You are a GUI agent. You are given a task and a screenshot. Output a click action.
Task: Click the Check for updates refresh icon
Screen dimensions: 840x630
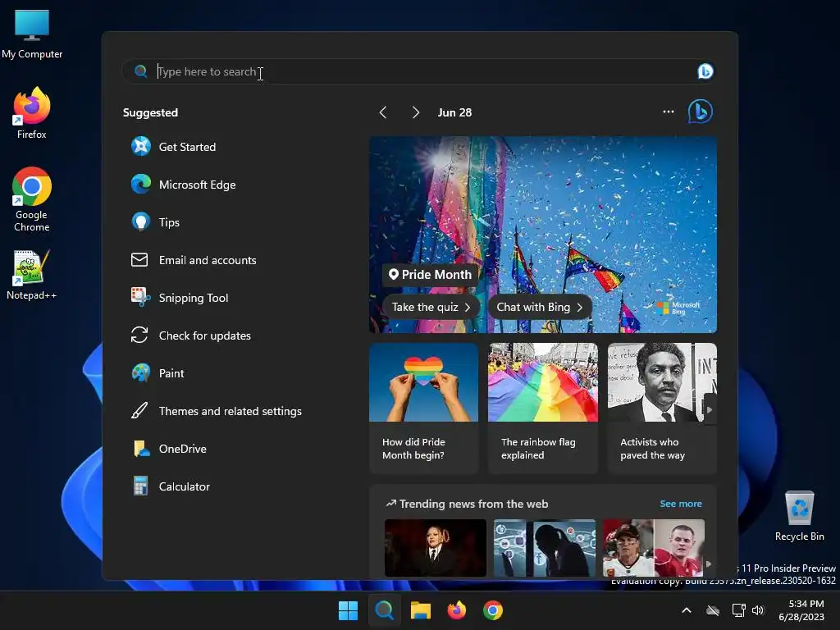pyautogui.click(x=139, y=336)
